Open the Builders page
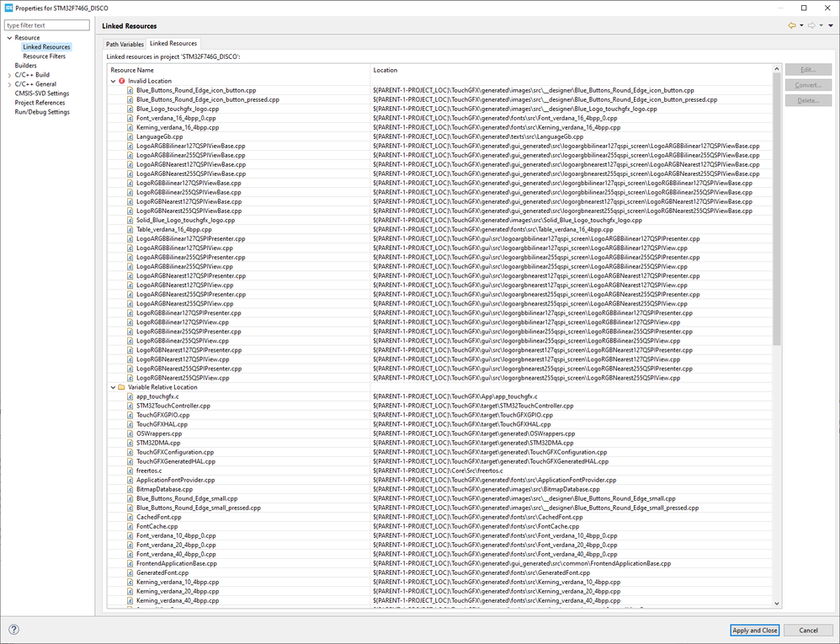The height and width of the screenshot is (644, 840). coord(26,66)
